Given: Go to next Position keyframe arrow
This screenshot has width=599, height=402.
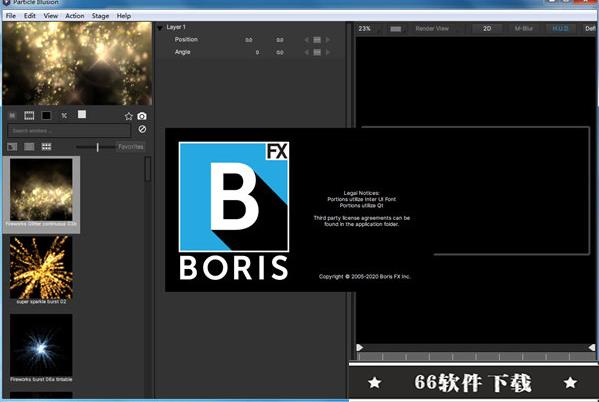Looking at the screenshot, I should 328,40.
